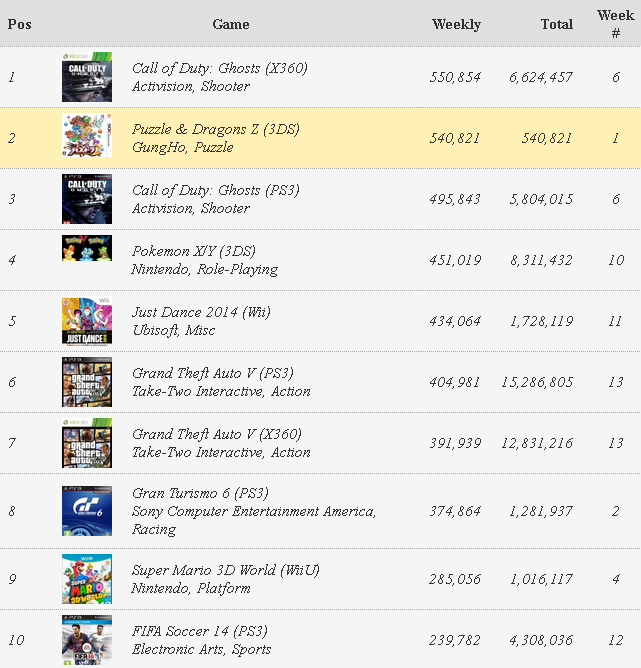Click Puzzle & Dragons Z box art
This screenshot has width=641, height=668.
[x=87, y=135]
